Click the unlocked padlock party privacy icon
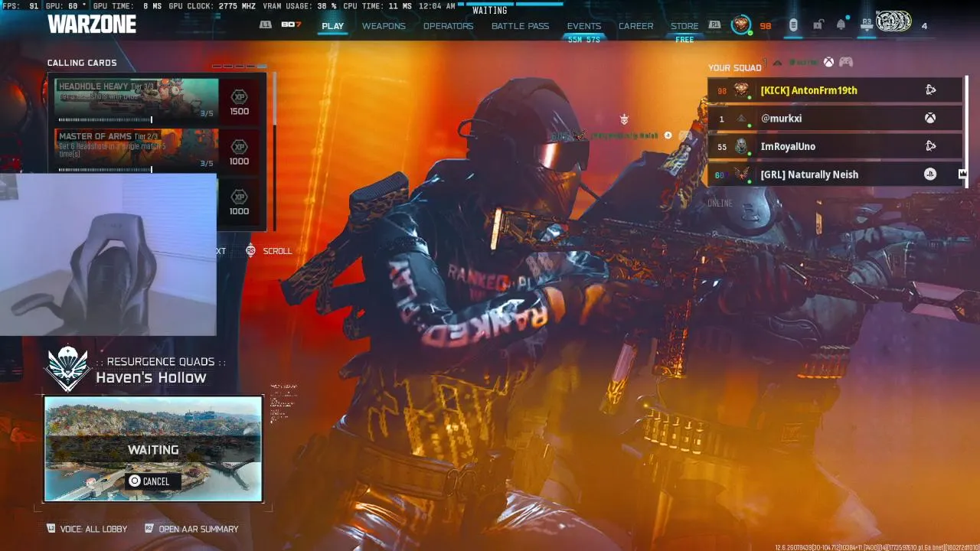980x551 pixels. coord(818,25)
